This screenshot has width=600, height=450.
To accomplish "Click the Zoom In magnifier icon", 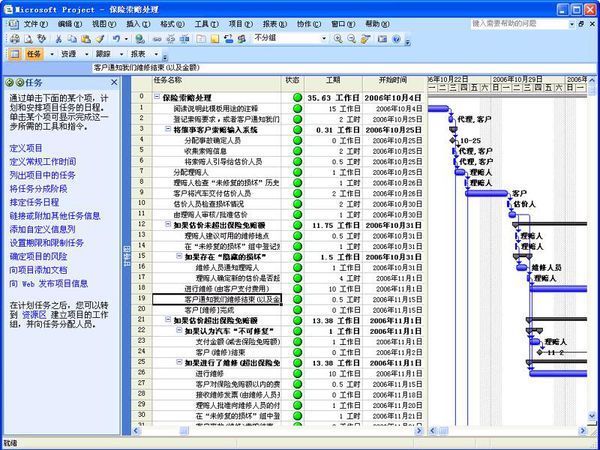I will pyautogui.click(x=338, y=39).
